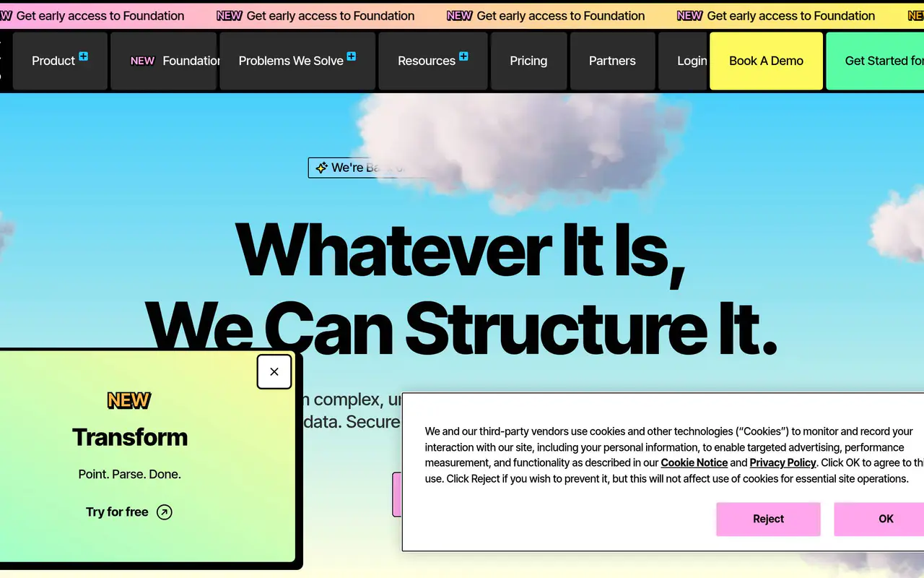Click the arrow icon beside Try for free
This screenshot has height=578, width=924.
(165, 512)
